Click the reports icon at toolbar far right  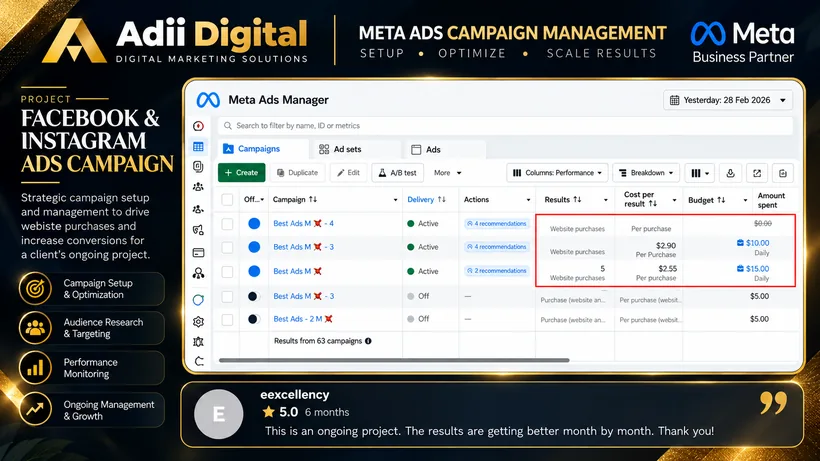[783, 173]
